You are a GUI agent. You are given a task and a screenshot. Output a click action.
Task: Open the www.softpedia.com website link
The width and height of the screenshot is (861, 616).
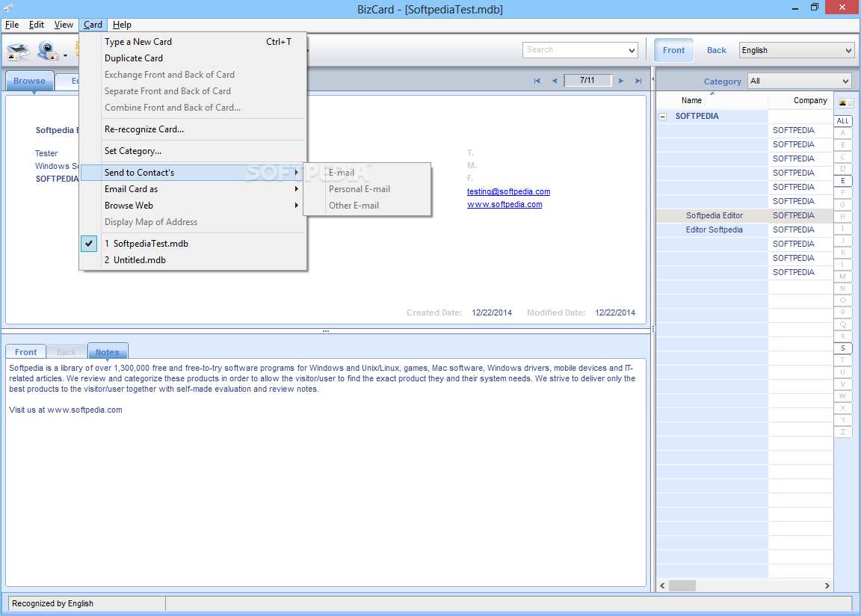click(504, 204)
